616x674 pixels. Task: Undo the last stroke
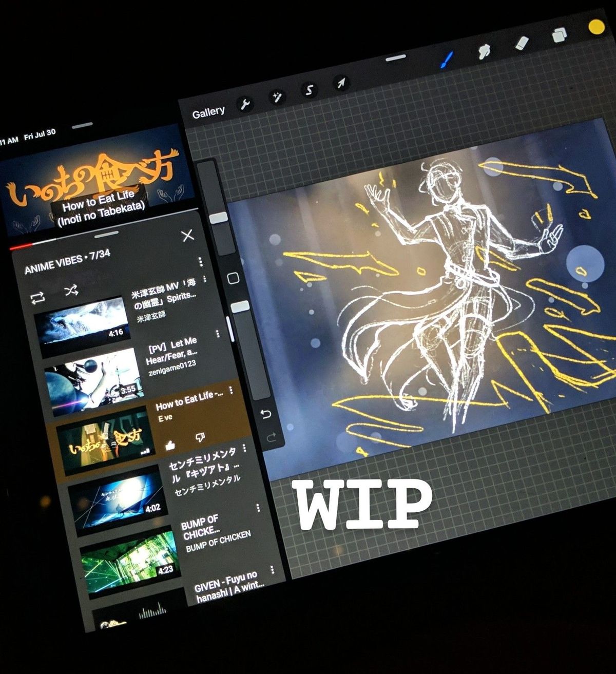click(x=265, y=414)
